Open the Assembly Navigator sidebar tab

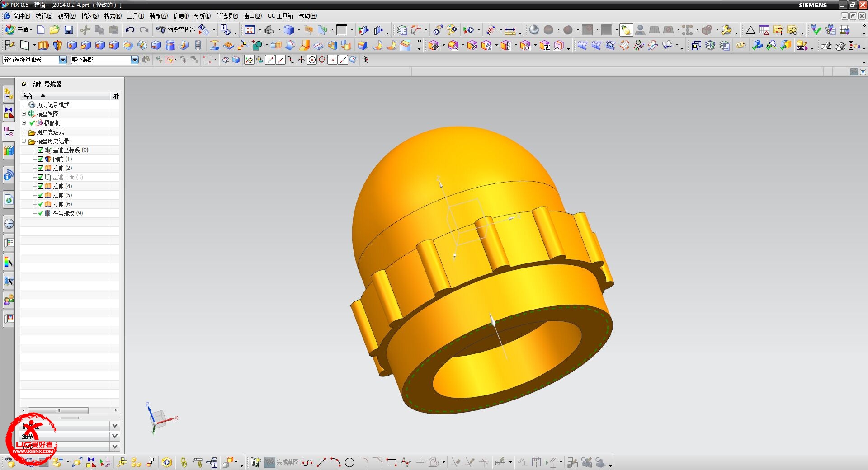tap(9, 94)
